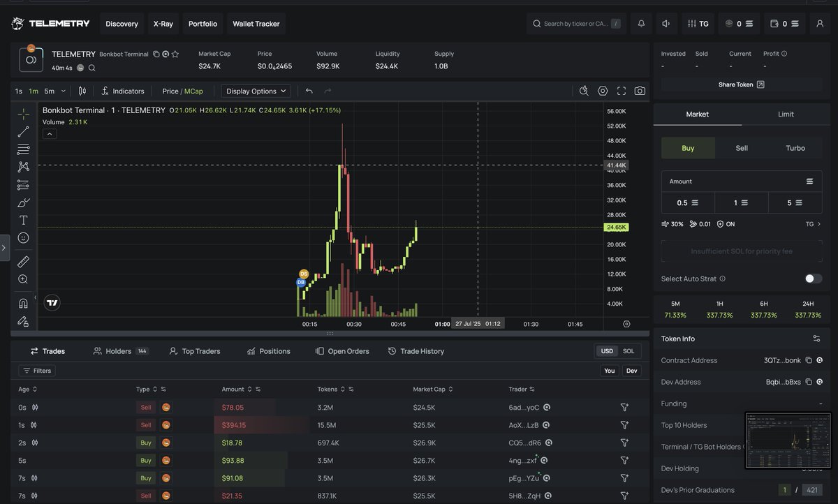Open the trades Filters button
Viewport: 838px width, 504px height.
[37, 371]
